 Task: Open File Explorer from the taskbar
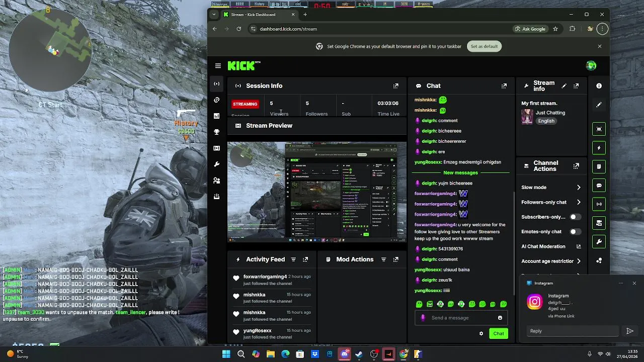pos(271,354)
